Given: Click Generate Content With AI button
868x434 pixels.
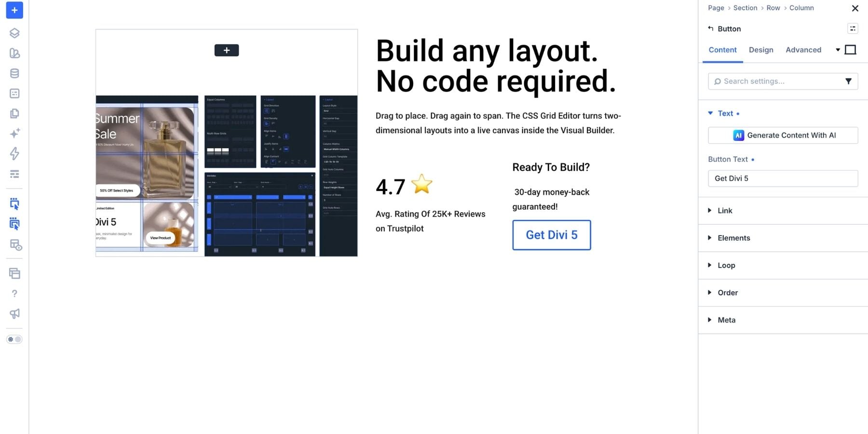Looking at the screenshot, I should pyautogui.click(x=783, y=136).
